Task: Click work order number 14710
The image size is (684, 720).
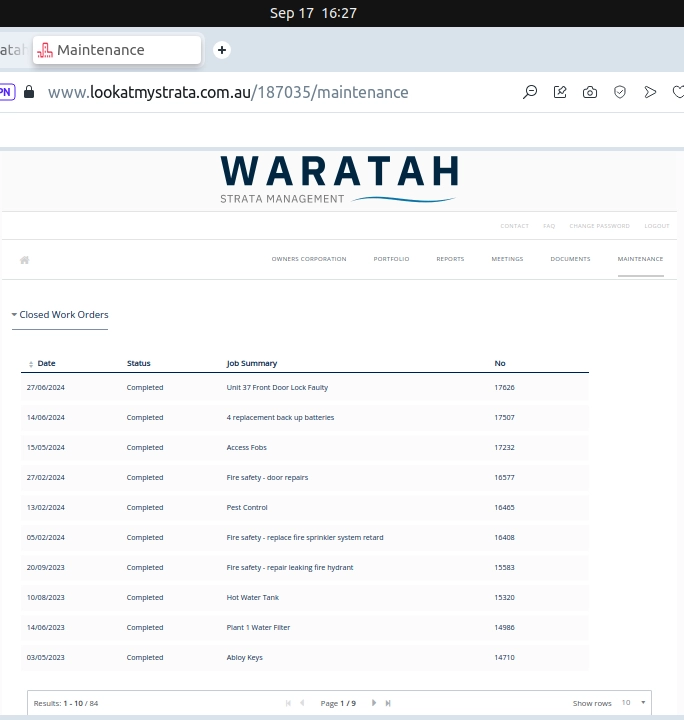Action: click(x=505, y=658)
